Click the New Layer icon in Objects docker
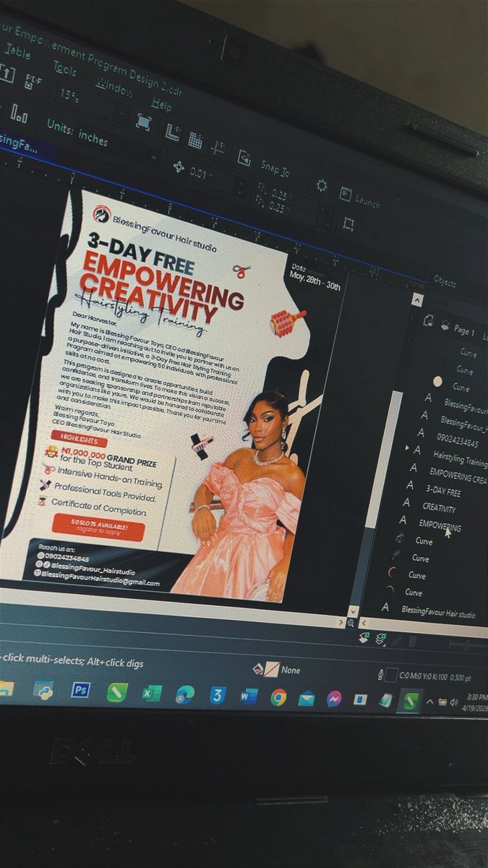The image size is (488, 868). [x=365, y=637]
